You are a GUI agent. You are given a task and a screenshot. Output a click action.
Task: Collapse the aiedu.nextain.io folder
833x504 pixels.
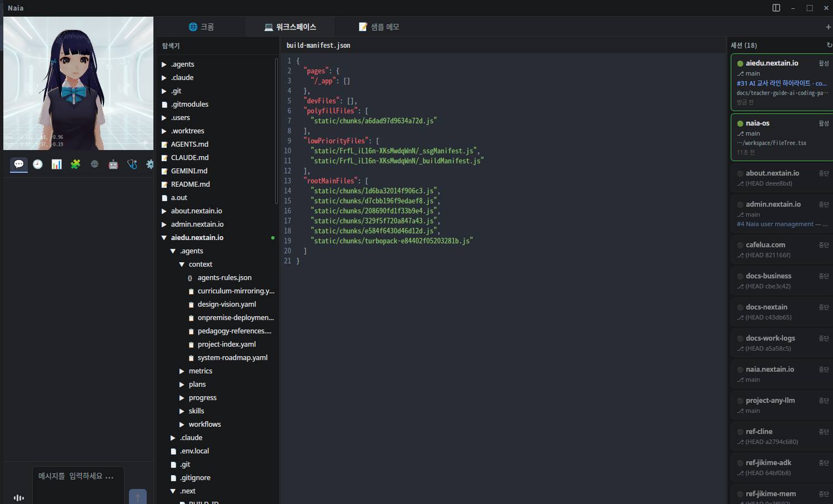[164, 238]
